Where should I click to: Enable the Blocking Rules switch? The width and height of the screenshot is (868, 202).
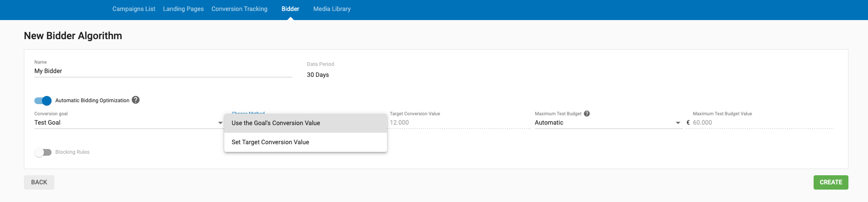(x=43, y=152)
